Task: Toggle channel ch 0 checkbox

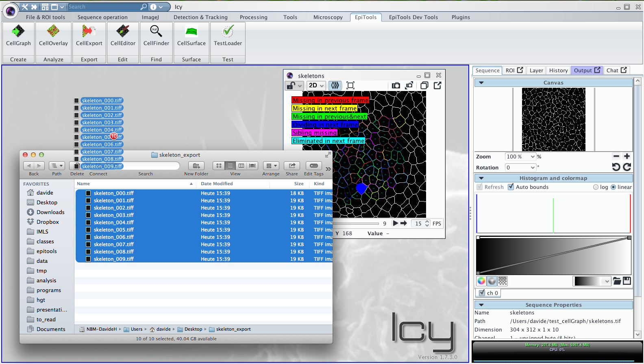Action: click(482, 293)
